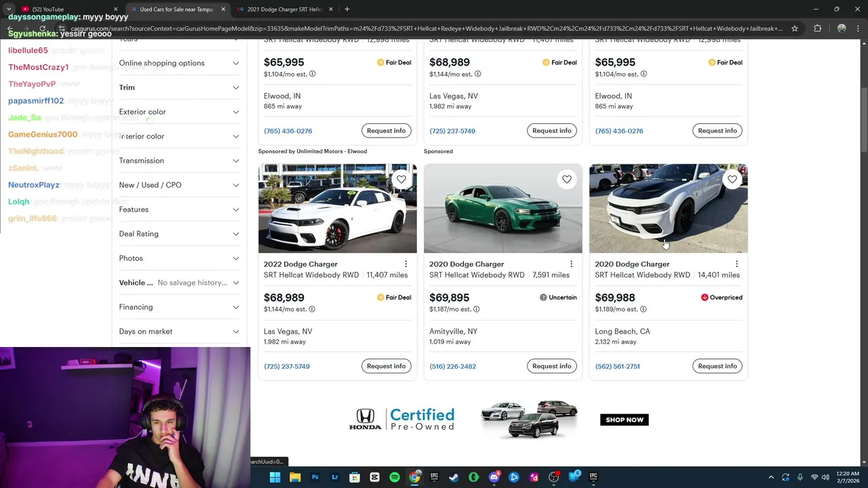Open Chrome extensions puzzle icon
The width and height of the screenshot is (868, 488).
click(817, 28)
